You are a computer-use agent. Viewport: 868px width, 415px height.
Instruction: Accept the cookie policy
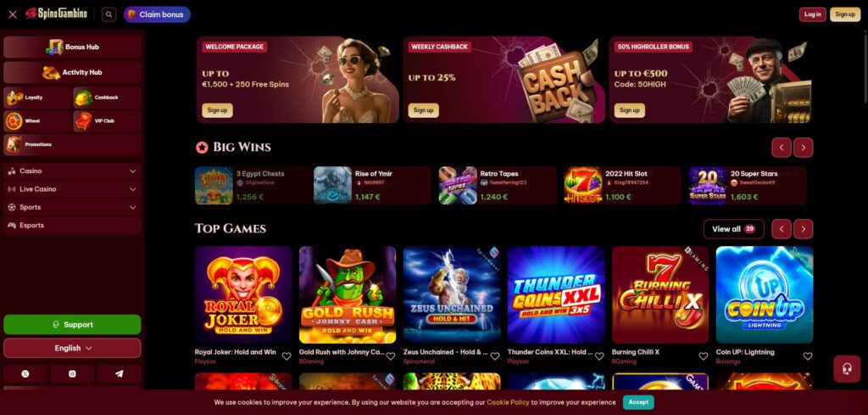coord(638,402)
